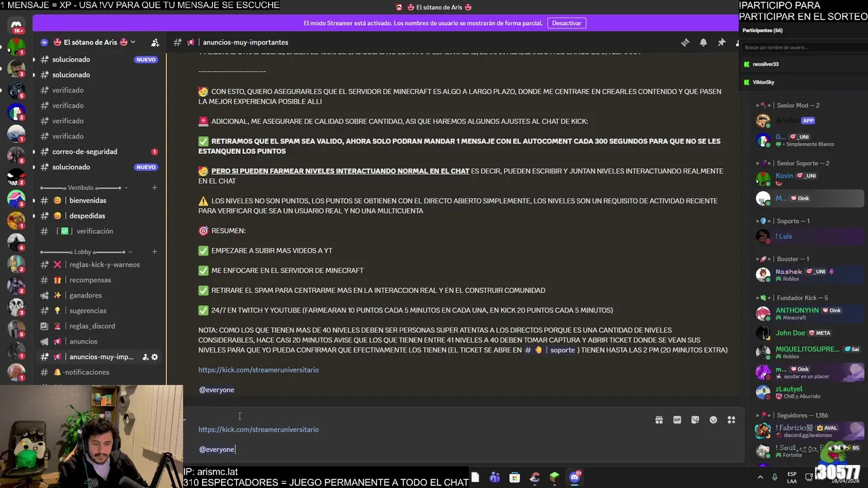Click ANTHONYHN avatar in member list
The image size is (868, 488).
click(x=763, y=313)
